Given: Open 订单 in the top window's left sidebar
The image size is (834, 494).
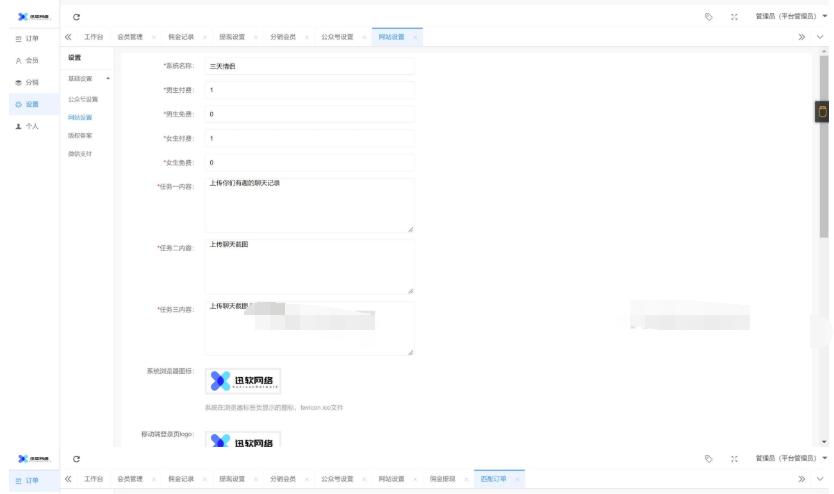Looking at the screenshot, I should tap(33, 38).
